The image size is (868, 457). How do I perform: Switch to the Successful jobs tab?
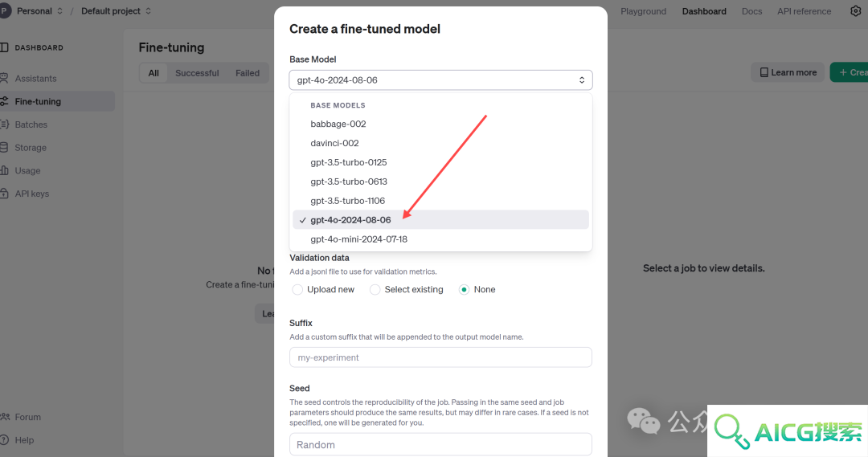tap(197, 73)
